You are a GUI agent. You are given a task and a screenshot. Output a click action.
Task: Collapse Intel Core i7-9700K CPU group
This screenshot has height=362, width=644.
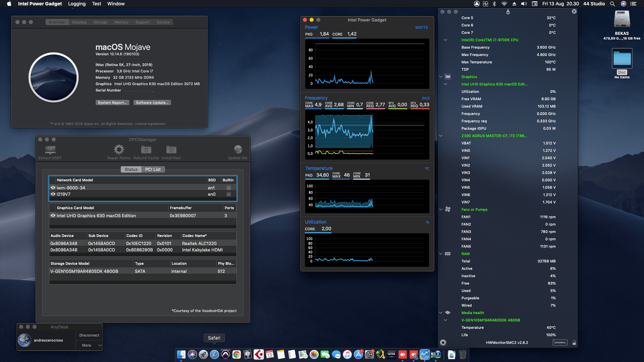coord(445,40)
